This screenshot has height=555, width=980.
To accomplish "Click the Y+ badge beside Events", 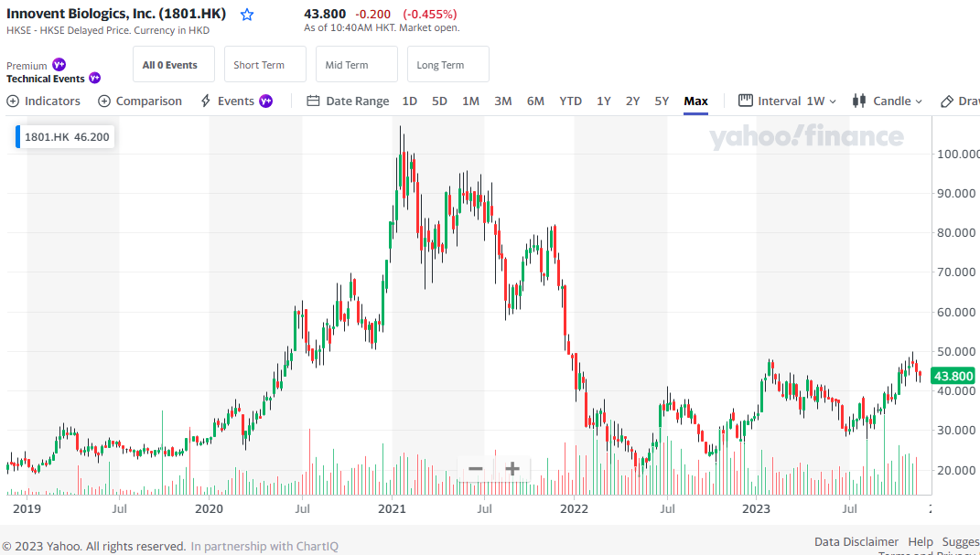I will (265, 101).
